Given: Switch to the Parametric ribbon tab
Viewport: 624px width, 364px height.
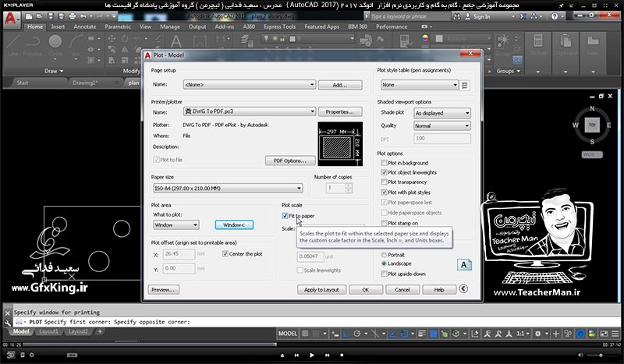Looking at the screenshot, I should click(x=118, y=27).
